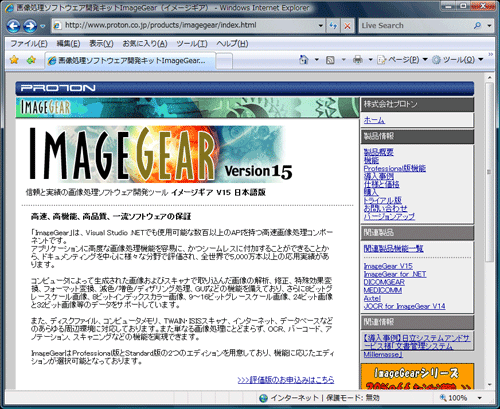This screenshot has height=409, width=500.
Task: Click the Print icon
Action: 358,60
